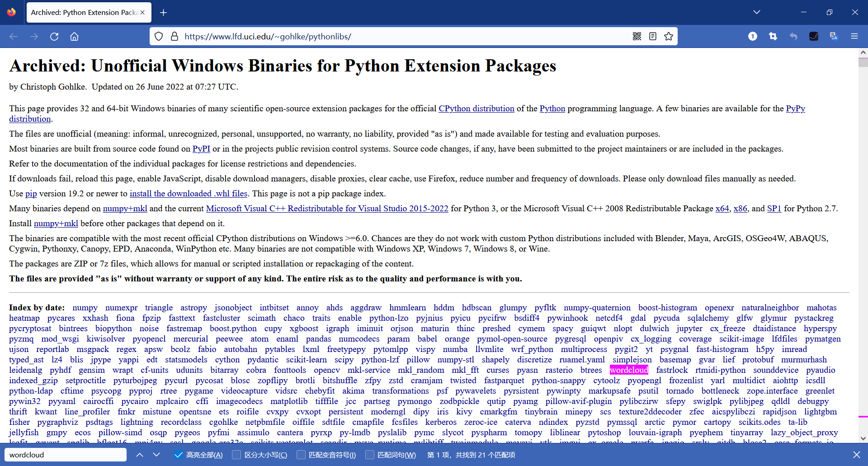The height and width of the screenshot is (466, 868).
Task: Go to the lightgbm package entry
Action: click(821, 412)
